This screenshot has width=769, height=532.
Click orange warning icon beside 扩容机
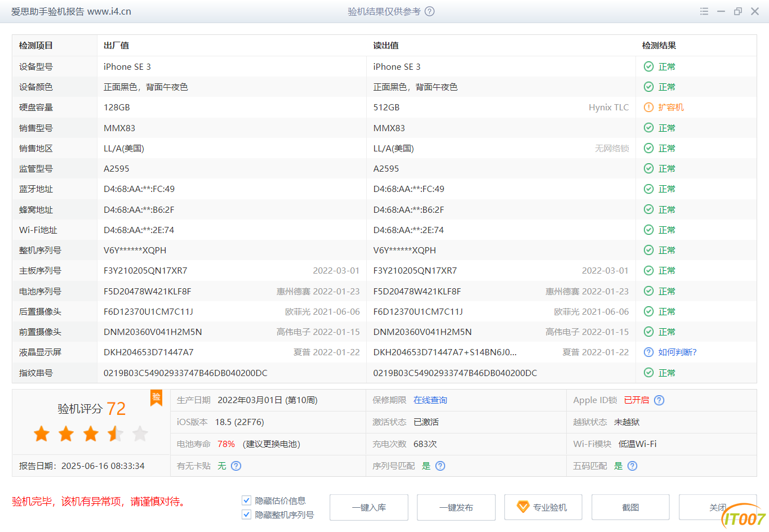[x=648, y=107]
